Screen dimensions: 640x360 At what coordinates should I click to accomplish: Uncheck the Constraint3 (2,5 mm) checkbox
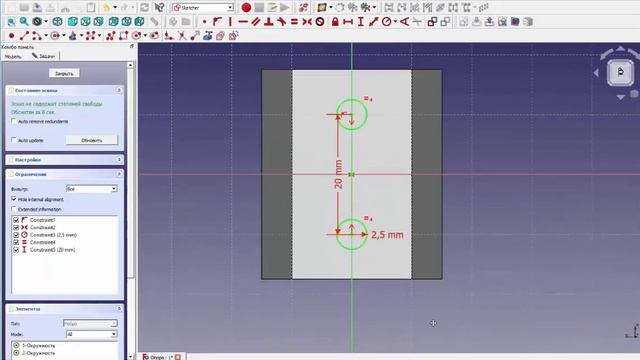point(16,235)
